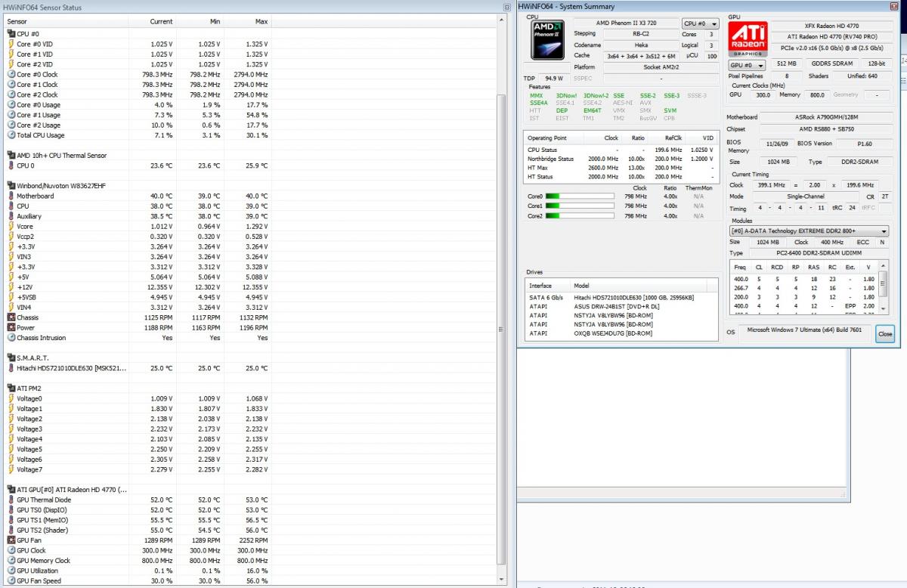Select the Hitachi HDS721010DLE630 drive row in Drives
This screenshot has height=588, width=907.
[x=621, y=297]
